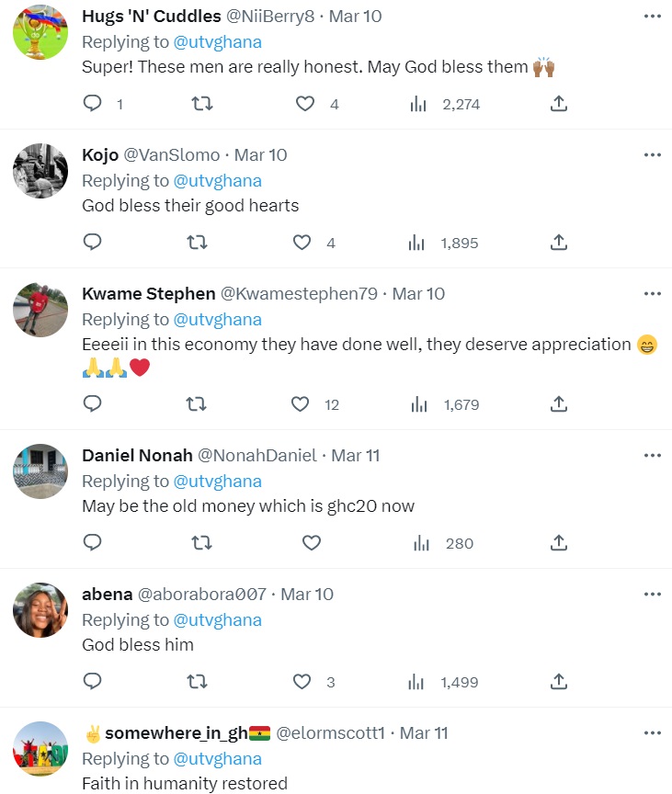Share Kwame Stephen's tweet

(558, 404)
